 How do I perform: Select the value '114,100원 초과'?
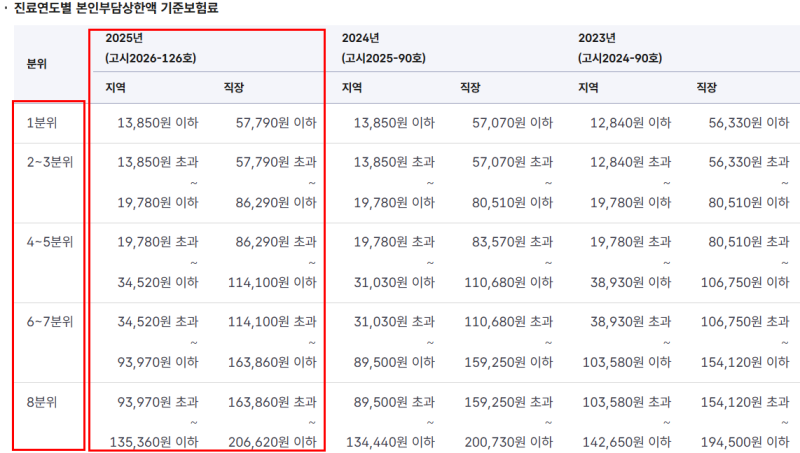pos(272,322)
